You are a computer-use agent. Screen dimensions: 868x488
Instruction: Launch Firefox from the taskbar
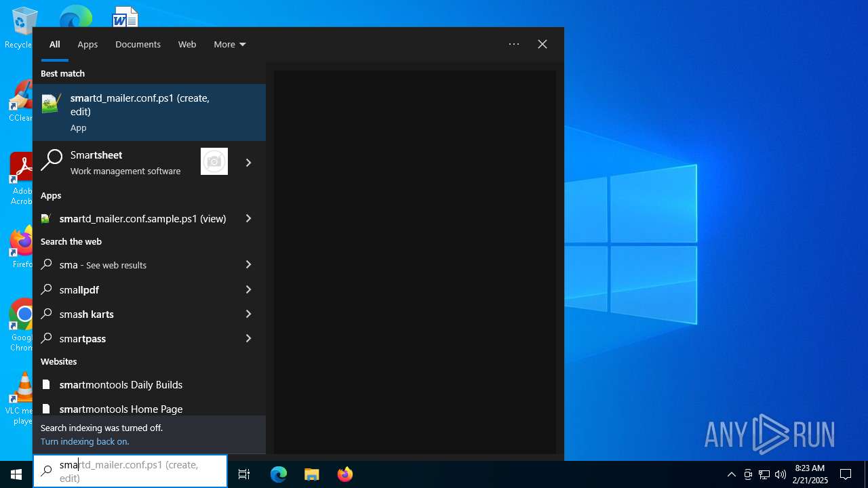344,474
